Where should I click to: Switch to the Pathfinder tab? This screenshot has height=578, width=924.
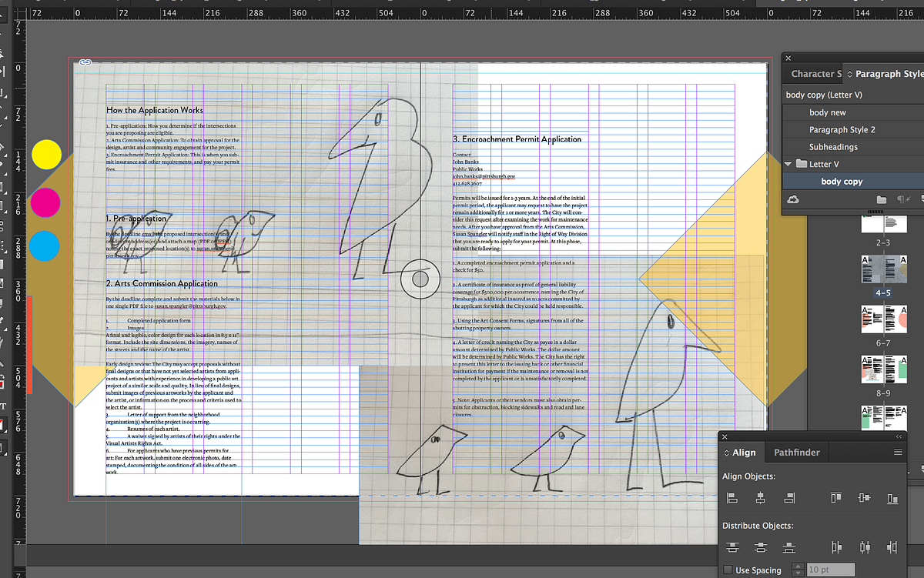pyautogui.click(x=796, y=453)
